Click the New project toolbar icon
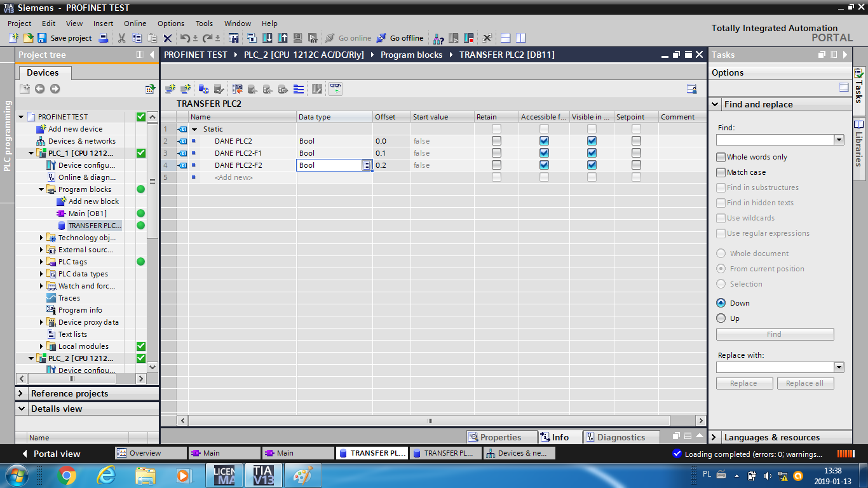 click(13, 38)
